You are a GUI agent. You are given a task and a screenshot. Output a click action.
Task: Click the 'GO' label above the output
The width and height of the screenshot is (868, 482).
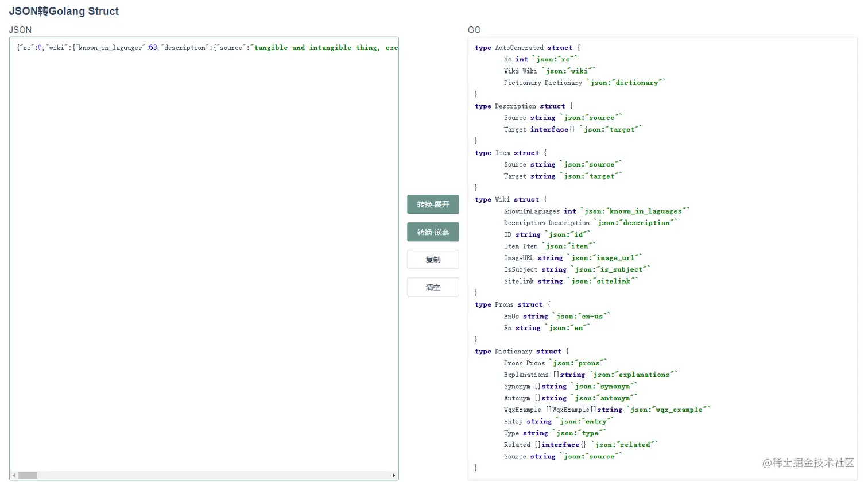474,30
